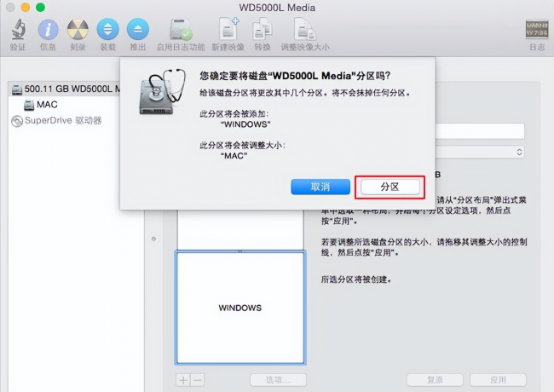Click Enable Journaling (启用日志功能) icon

click(181, 29)
